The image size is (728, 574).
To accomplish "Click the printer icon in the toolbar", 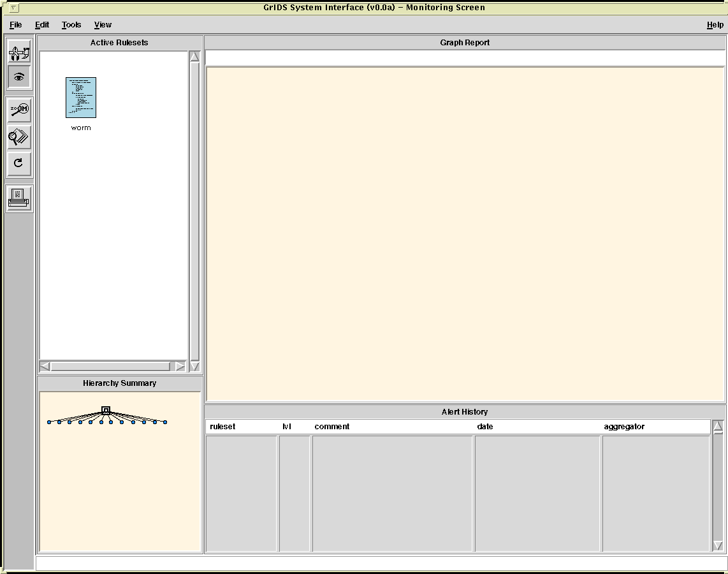I will (x=19, y=198).
